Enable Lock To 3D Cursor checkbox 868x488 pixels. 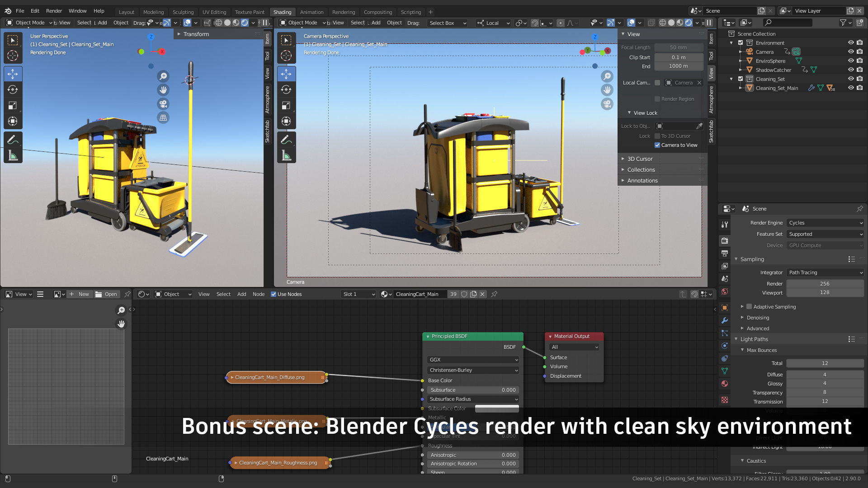(657, 136)
